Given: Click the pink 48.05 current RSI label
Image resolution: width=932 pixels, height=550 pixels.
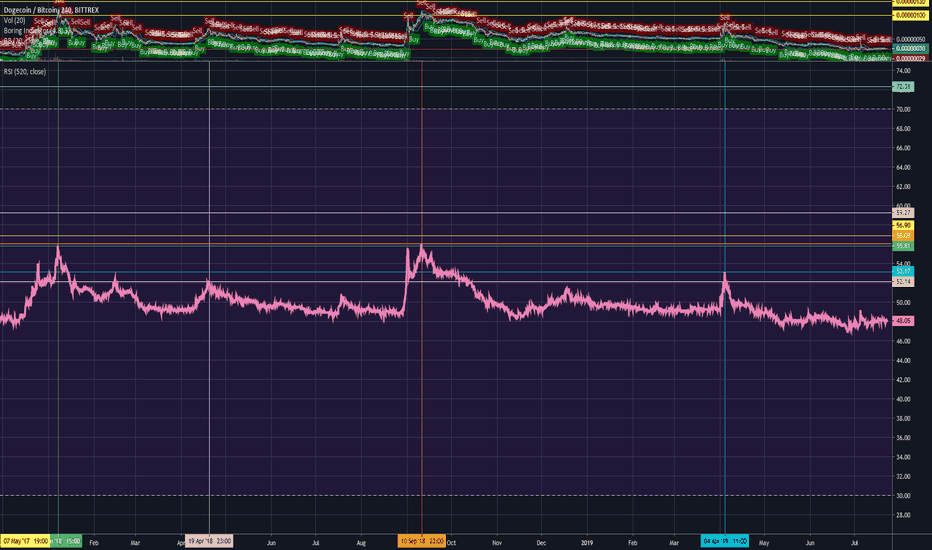Looking at the screenshot, I should (x=903, y=320).
